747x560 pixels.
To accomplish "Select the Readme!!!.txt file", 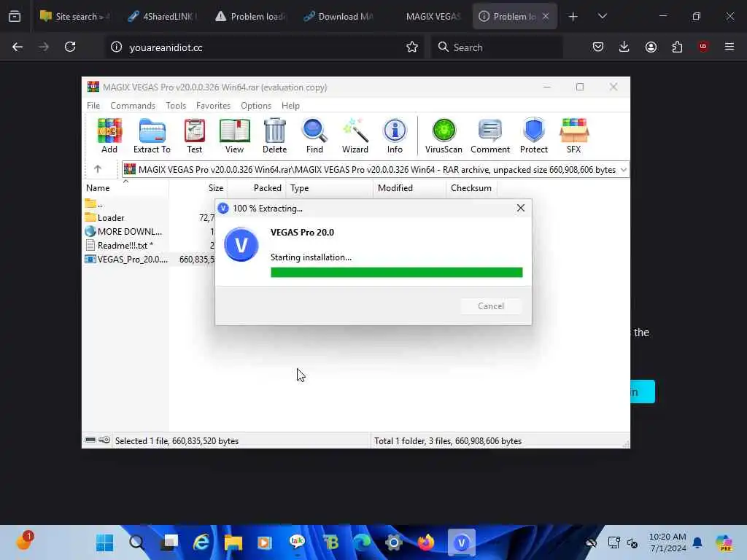I will 120,245.
